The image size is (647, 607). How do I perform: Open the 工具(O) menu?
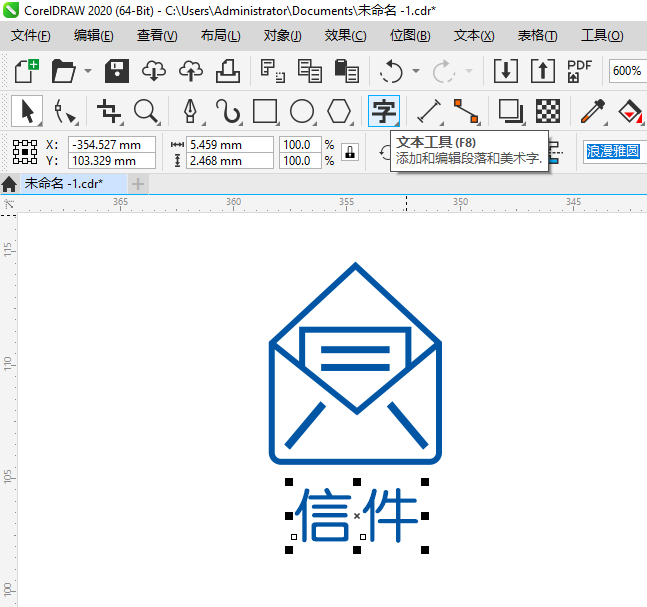pos(602,35)
